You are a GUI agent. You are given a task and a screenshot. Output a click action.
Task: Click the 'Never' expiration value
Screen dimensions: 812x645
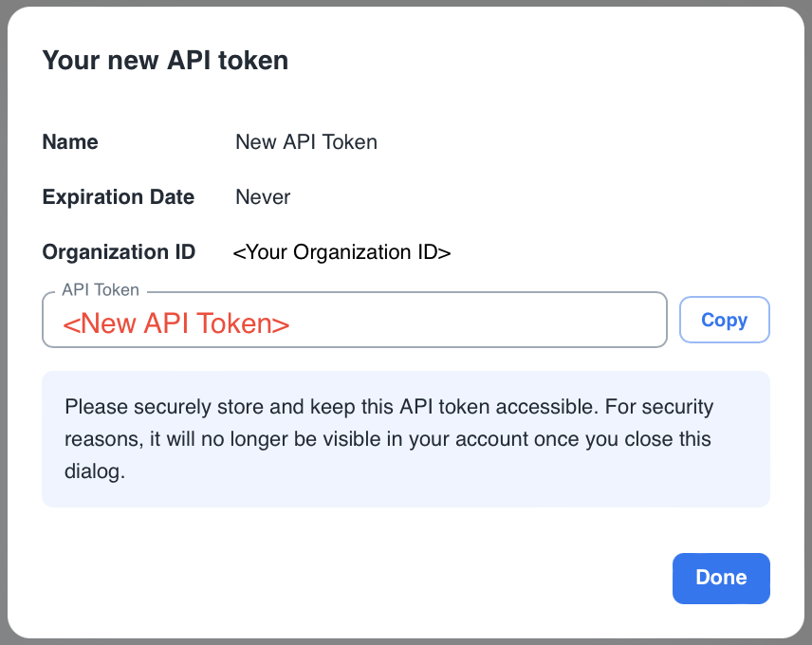coord(263,197)
